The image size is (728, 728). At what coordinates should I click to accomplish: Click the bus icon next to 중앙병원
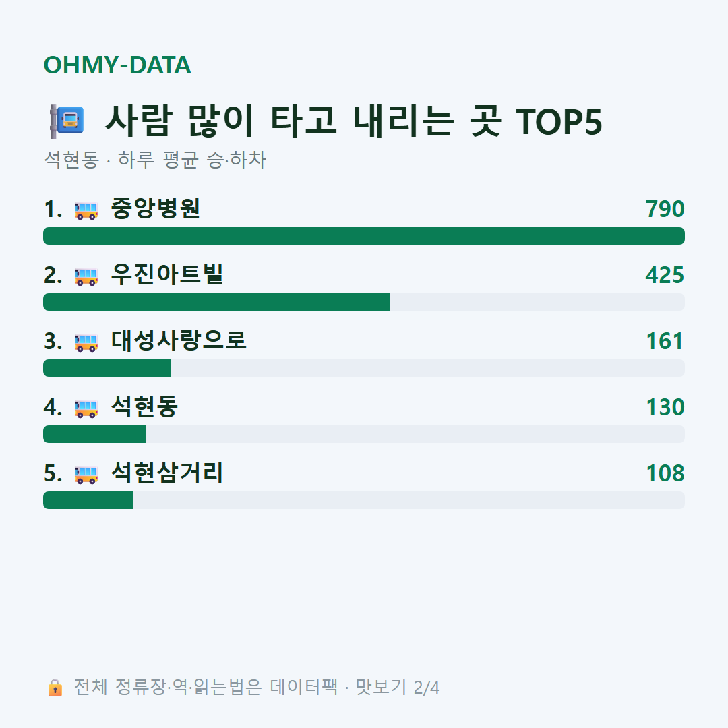pos(86,210)
